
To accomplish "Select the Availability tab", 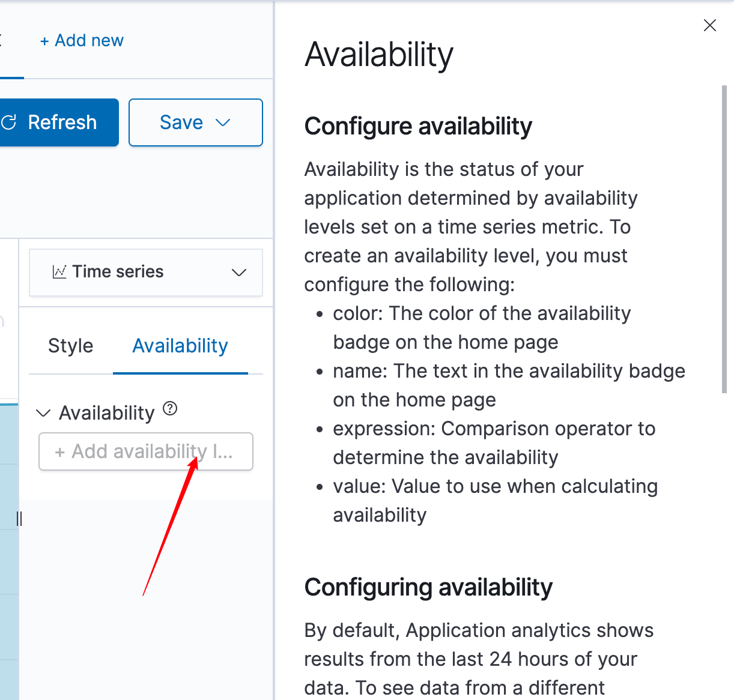I will (180, 346).
